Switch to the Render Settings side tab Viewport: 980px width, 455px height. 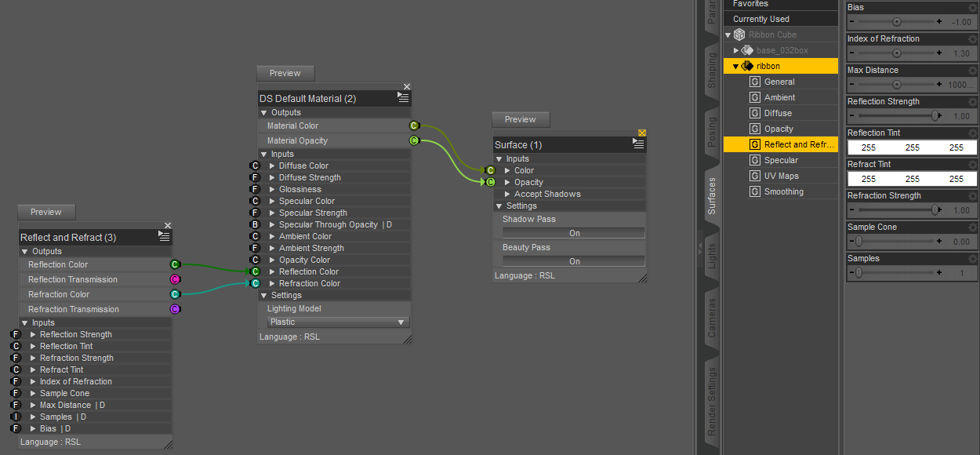tap(712, 401)
